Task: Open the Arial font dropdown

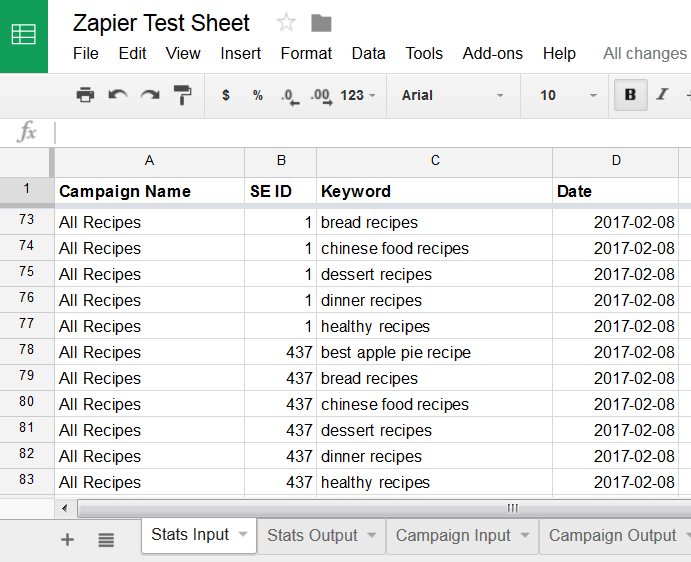Action: [x=452, y=95]
